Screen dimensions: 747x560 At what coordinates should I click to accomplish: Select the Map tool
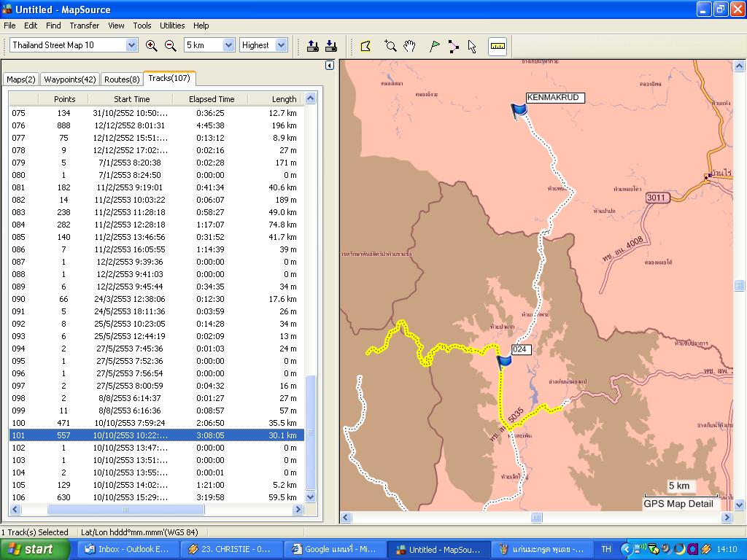coord(366,46)
